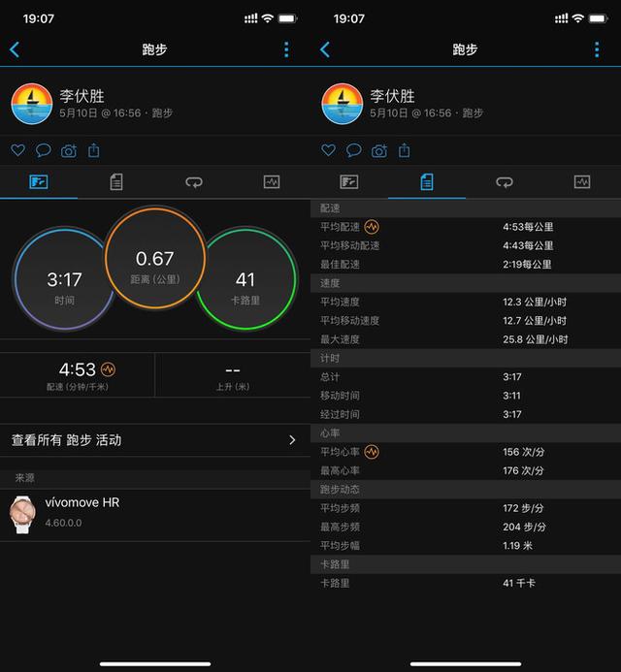Tap the profile avatar on right screen
This screenshot has height=672, width=621.
[343, 104]
